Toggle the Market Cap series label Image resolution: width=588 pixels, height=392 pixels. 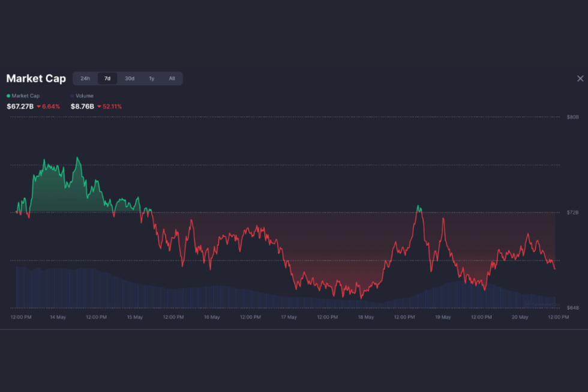click(25, 96)
